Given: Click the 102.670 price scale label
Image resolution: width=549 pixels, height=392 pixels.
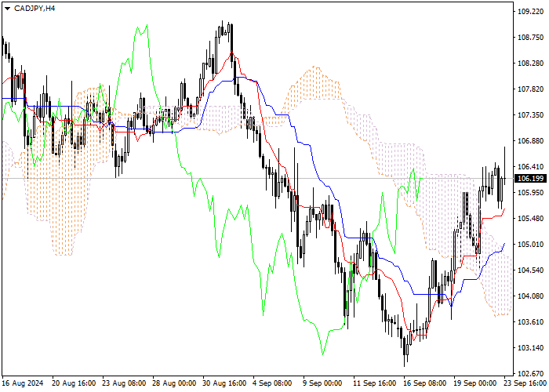Looking at the screenshot, I should click(530, 374).
